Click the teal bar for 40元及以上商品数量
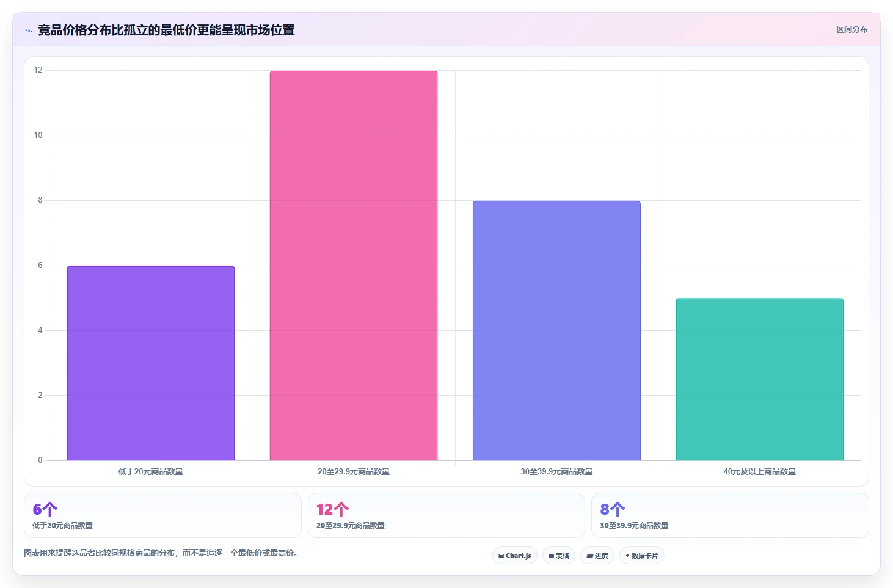This screenshot has width=893, height=588. pos(759,379)
